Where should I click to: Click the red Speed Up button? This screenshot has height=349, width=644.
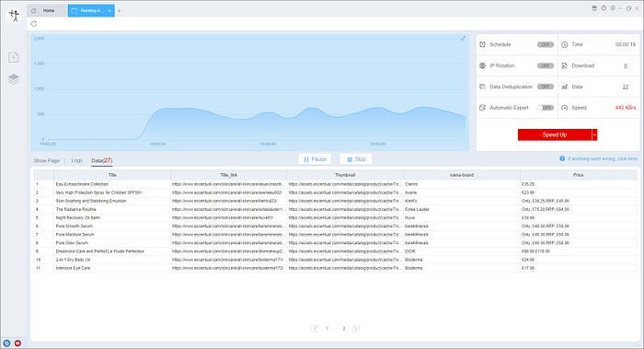(x=555, y=134)
